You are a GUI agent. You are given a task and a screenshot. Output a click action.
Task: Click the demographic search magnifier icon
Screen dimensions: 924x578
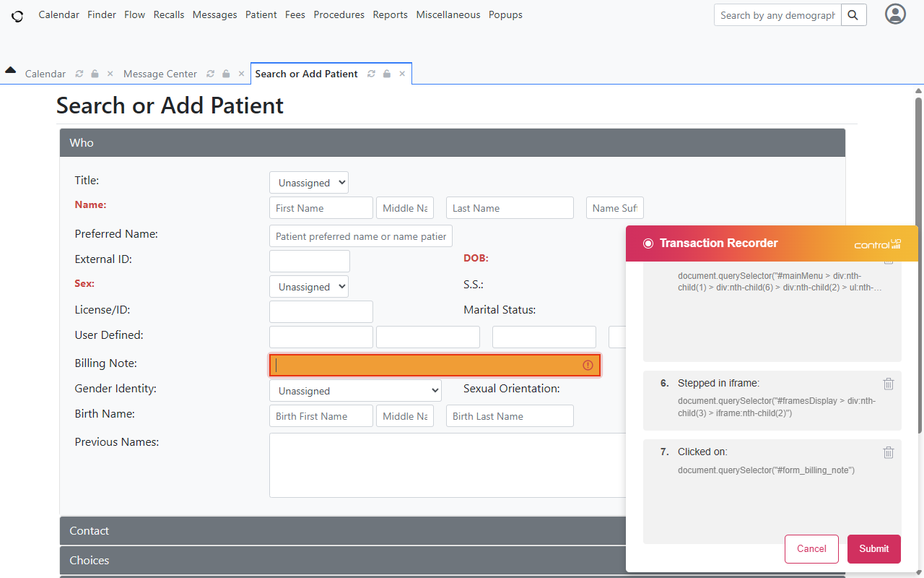(853, 14)
